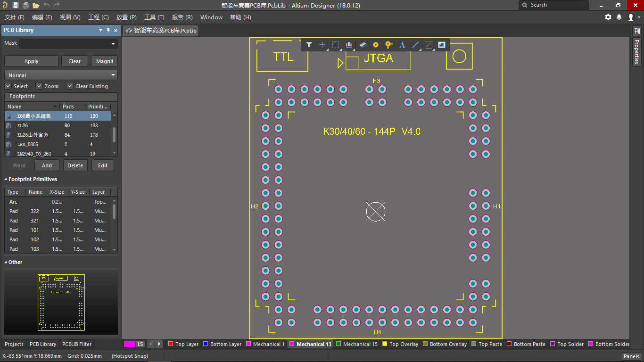Open PCB Library panel options arrow
644x362 pixels.
click(100, 30)
